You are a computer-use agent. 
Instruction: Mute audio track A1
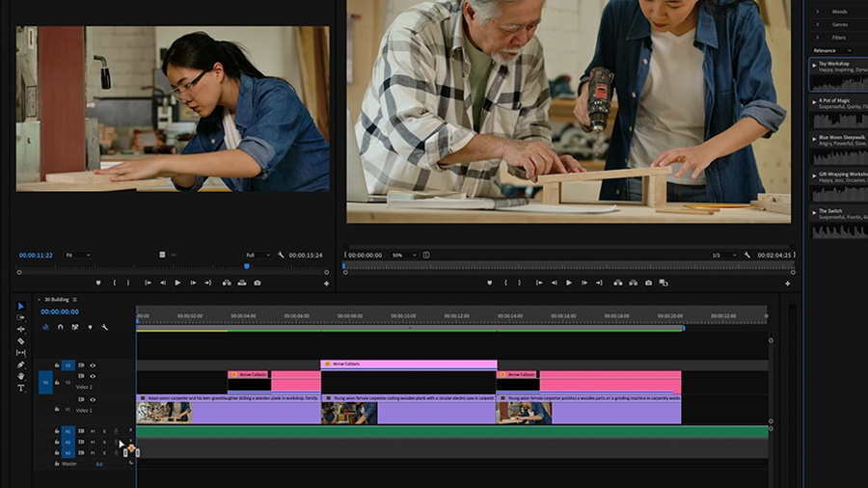tap(93, 431)
